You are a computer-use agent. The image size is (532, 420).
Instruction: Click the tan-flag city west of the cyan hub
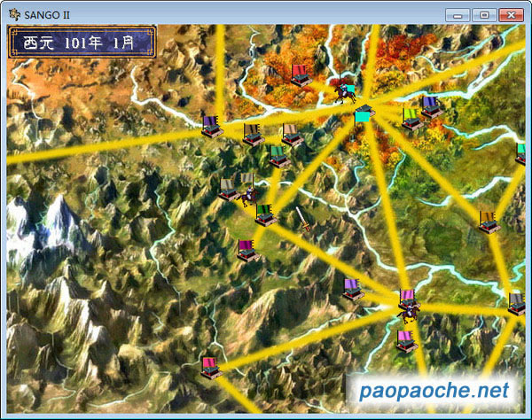point(292,135)
